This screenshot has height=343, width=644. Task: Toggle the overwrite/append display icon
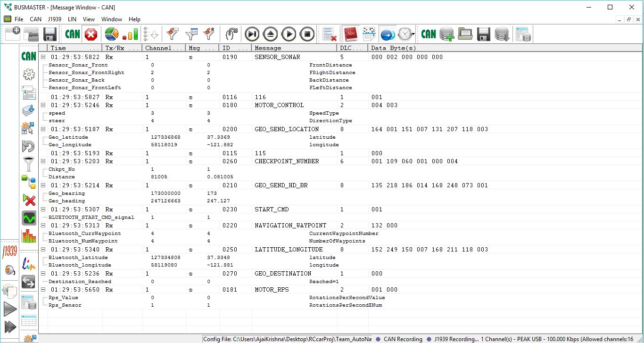tap(369, 34)
